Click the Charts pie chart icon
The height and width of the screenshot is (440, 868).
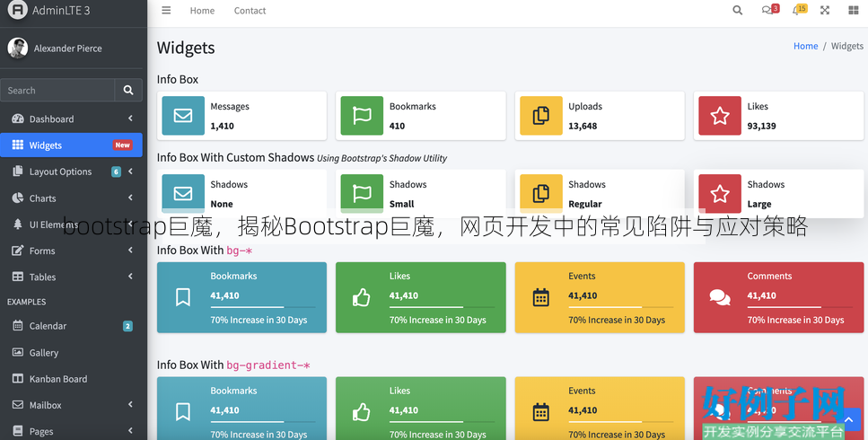[x=18, y=198]
